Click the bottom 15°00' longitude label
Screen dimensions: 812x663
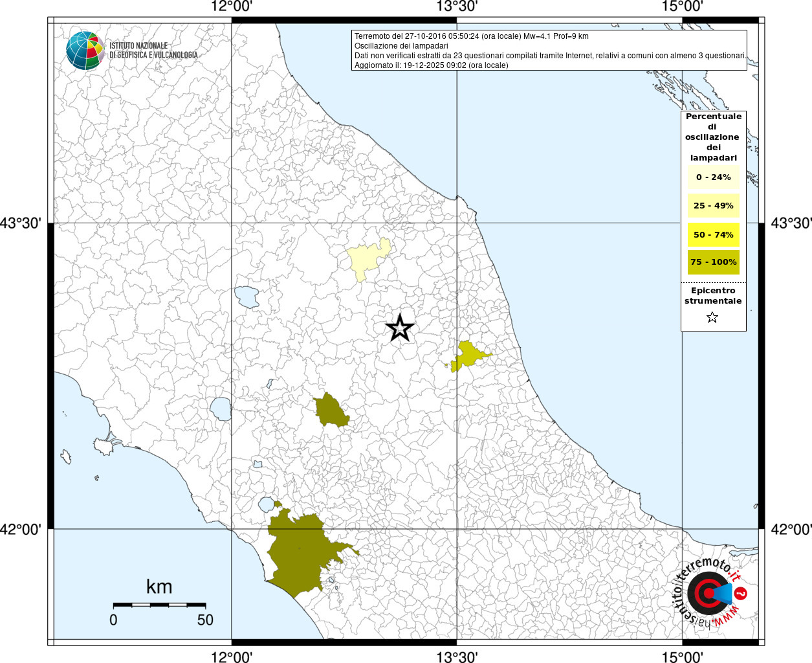(682, 657)
